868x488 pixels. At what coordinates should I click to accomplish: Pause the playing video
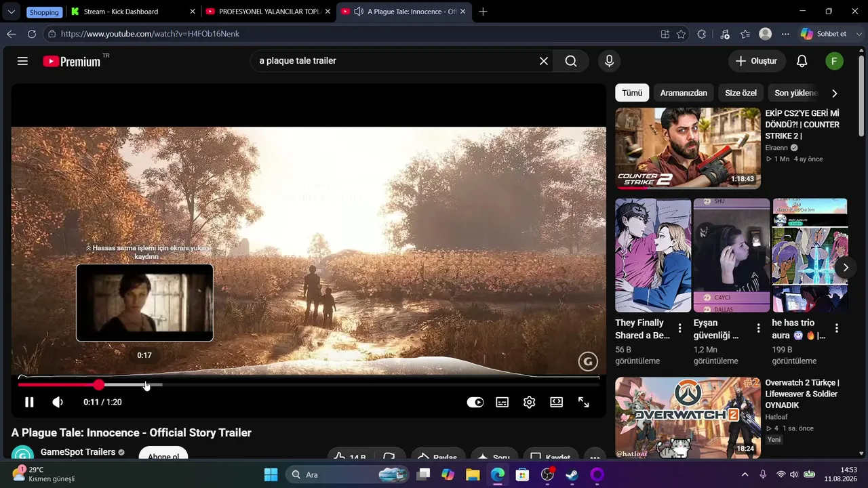(x=29, y=402)
